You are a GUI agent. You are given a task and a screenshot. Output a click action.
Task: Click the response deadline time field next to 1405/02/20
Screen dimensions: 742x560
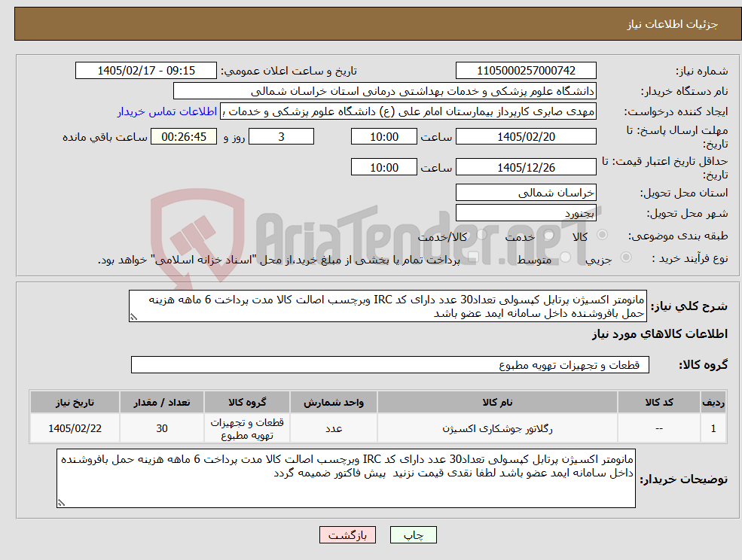(383, 137)
